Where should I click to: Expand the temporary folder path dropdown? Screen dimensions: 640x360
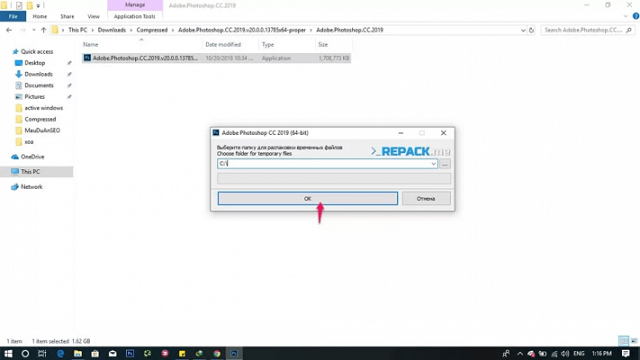(433, 164)
